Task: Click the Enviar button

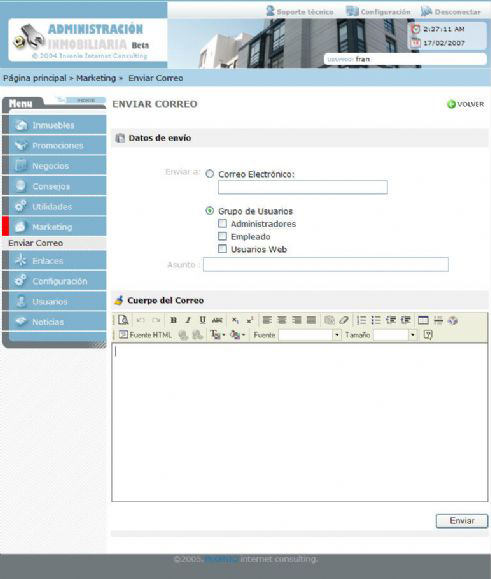Action: tap(462, 521)
